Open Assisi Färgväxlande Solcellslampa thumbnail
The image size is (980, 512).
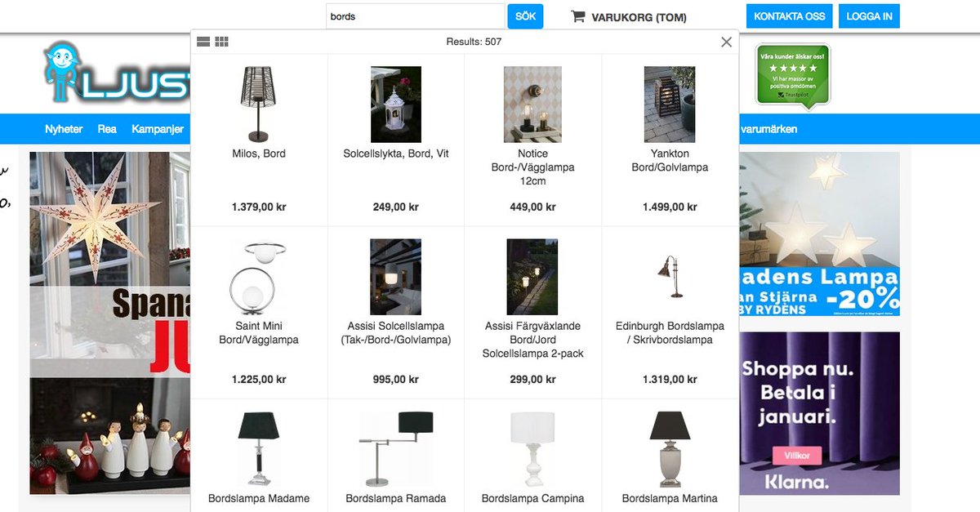click(532, 277)
